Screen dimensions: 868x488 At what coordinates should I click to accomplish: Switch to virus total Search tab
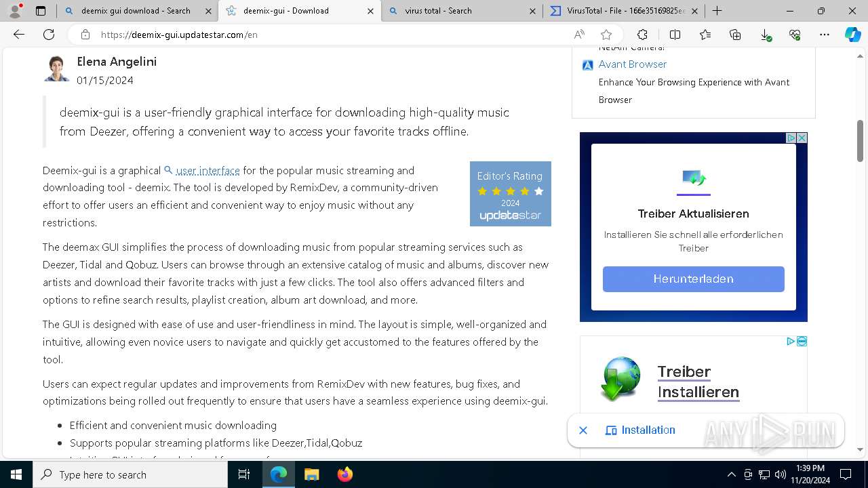(461, 11)
